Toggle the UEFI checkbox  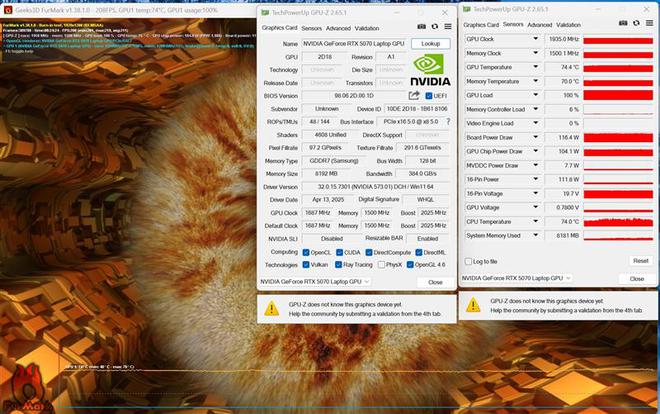pyautogui.click(x=429, y=95)
